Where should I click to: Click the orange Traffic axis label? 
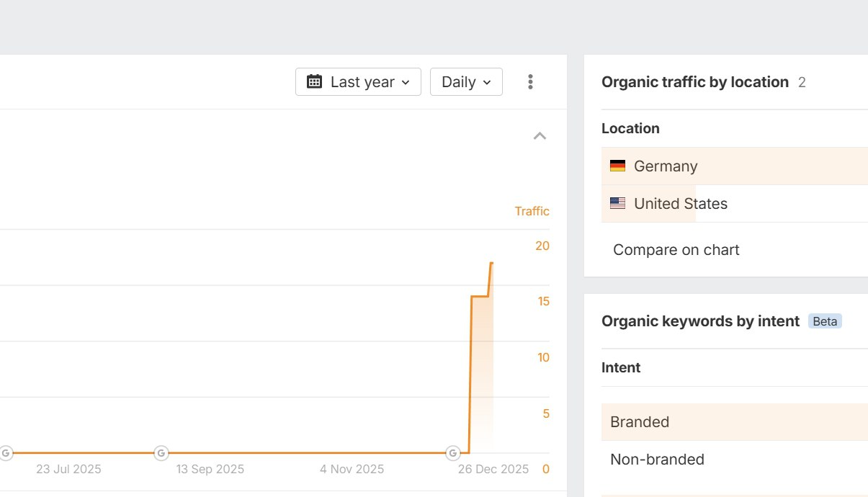point(532,211)
